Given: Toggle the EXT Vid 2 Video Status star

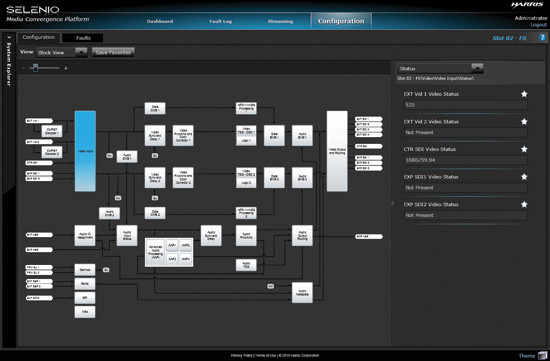Looking at the screenshot, I should [x=524, y=121].
